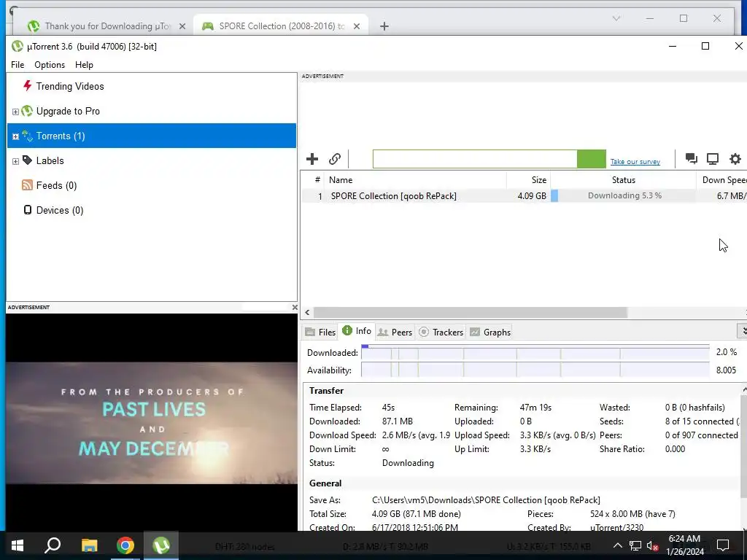Show hidden system tray icons

click(617, 545)
